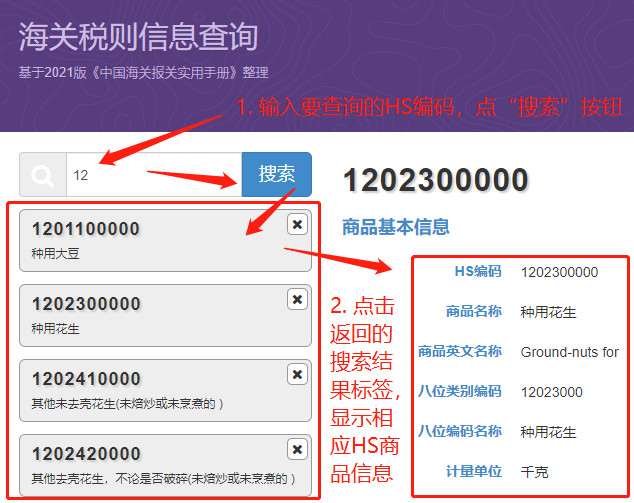Click the 基于2021版 handbook subtitle text
Image resolution: width=634 pixels, height=503 pixels.
[143, 73]
